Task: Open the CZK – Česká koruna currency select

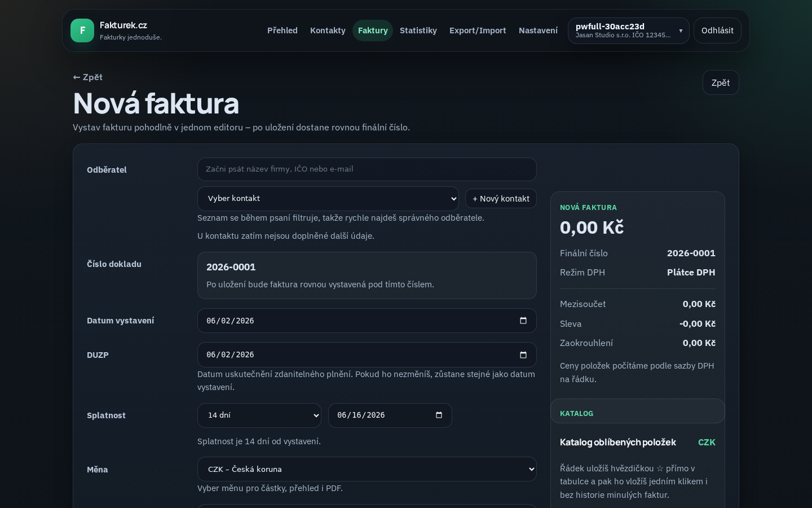Action: click(367, 469)
